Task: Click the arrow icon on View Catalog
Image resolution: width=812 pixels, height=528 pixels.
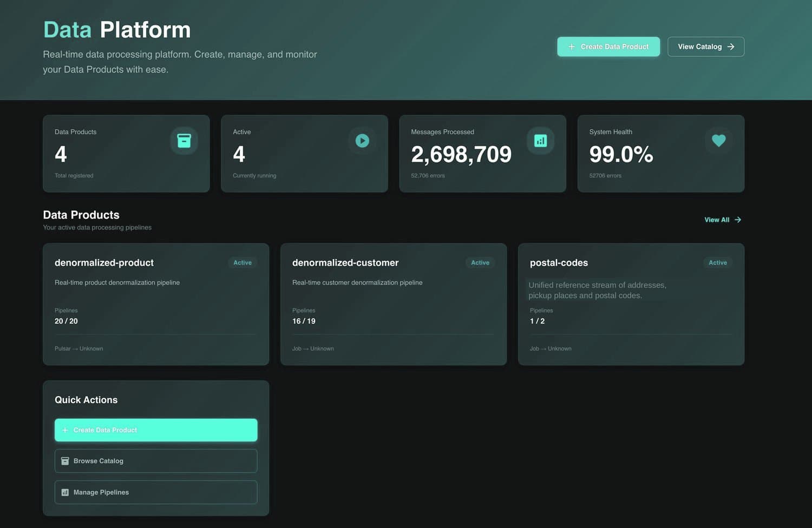Action: click(731, 47)
